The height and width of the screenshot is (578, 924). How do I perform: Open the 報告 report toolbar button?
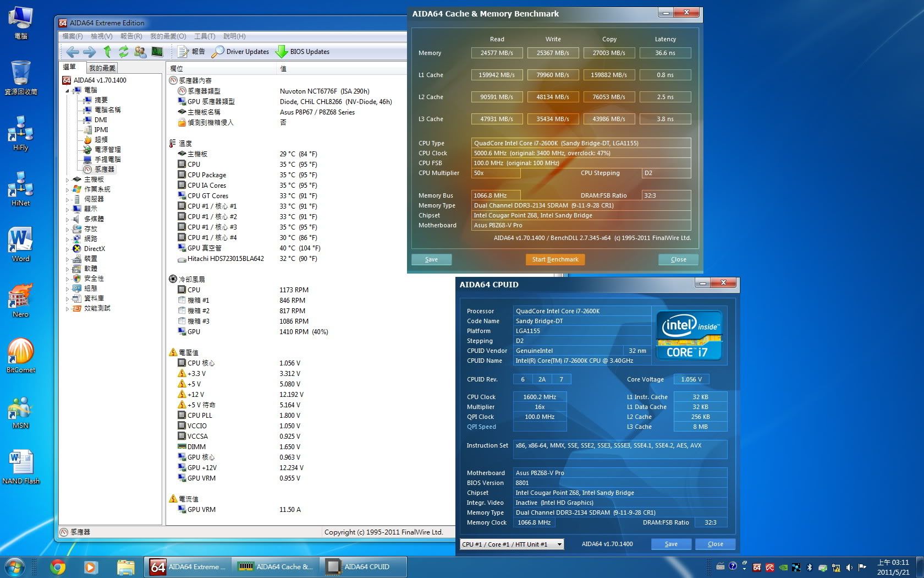[191, 52]
